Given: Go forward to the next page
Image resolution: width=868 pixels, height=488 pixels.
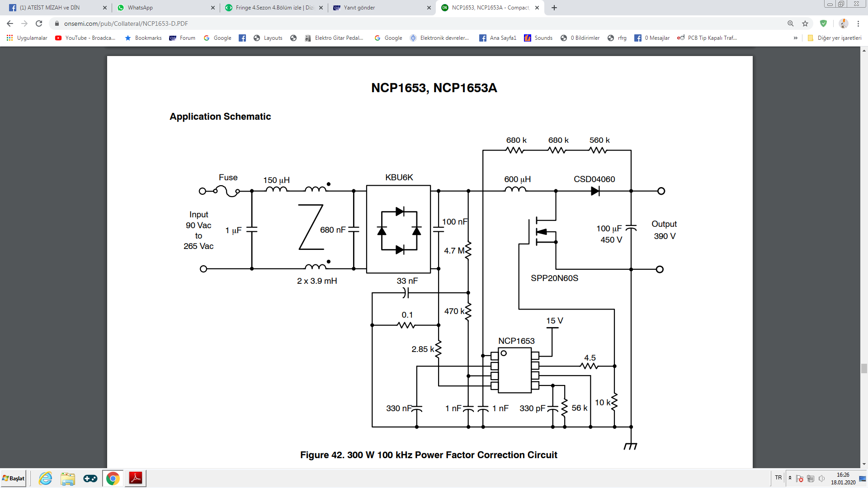Looking at the screenshot, I should (24, 23).
